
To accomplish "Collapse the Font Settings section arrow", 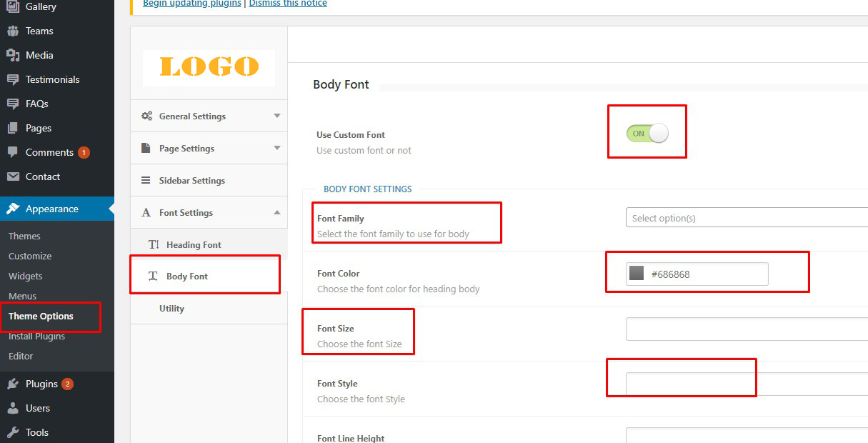I will (x=277, y=212).
